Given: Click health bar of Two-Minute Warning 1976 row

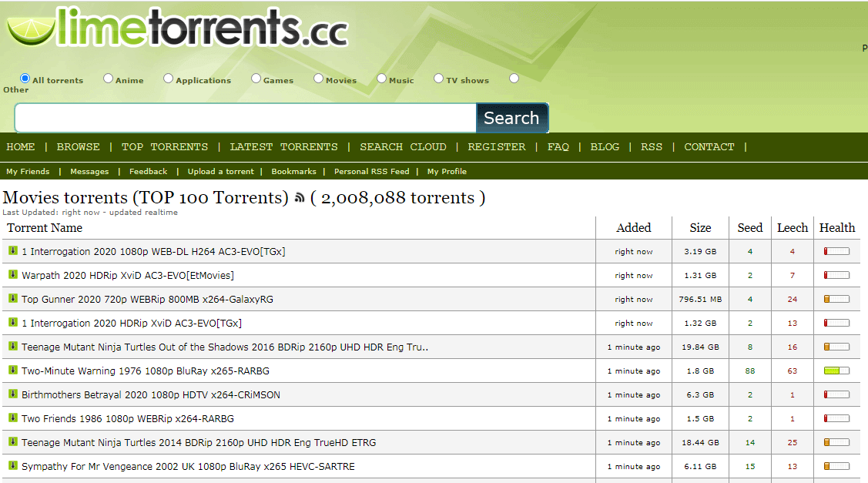Looking at the screenshot, I should tap(836, 371).
